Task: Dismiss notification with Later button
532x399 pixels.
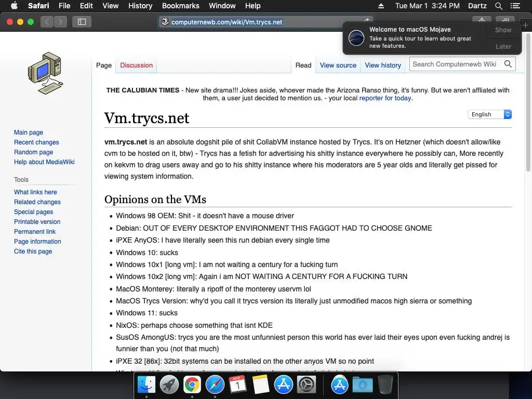Action: click(503, 46)
